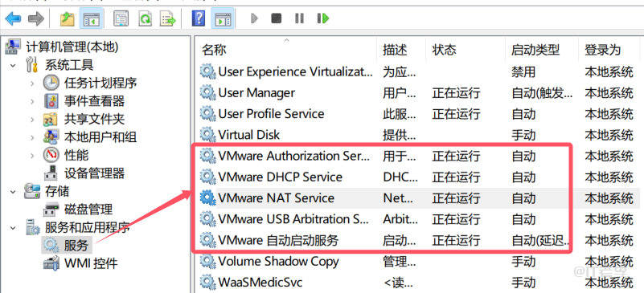Click 手动 startup type of Virtual Disk
This screenshot has width=644, height=293.
pos(523,135)
